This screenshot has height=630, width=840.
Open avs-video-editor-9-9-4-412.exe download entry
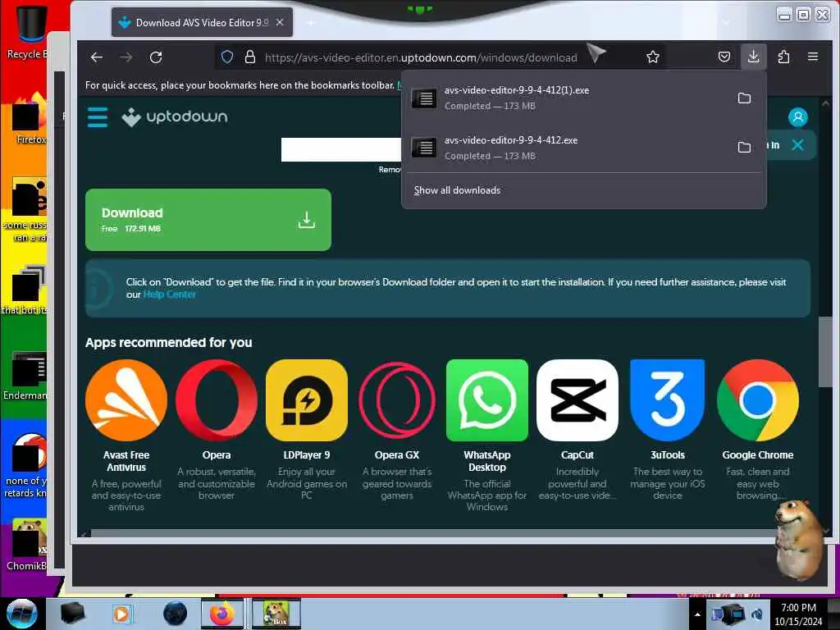click(x=568, y=148)
